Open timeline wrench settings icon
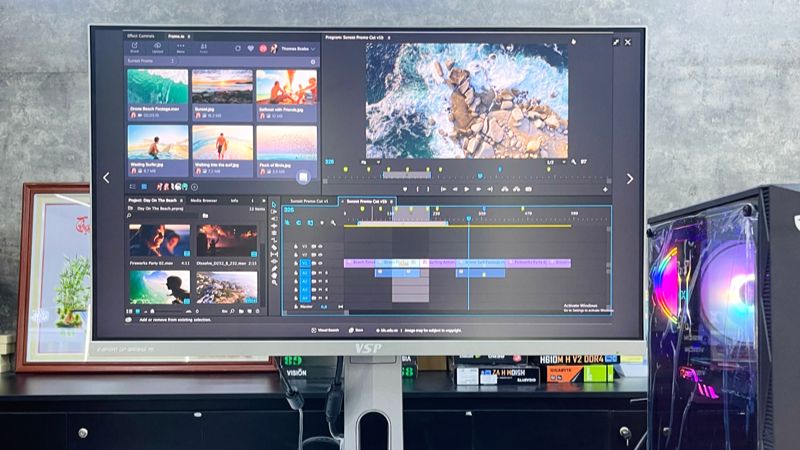Screen dimensions: 800x450 [333, 223]
